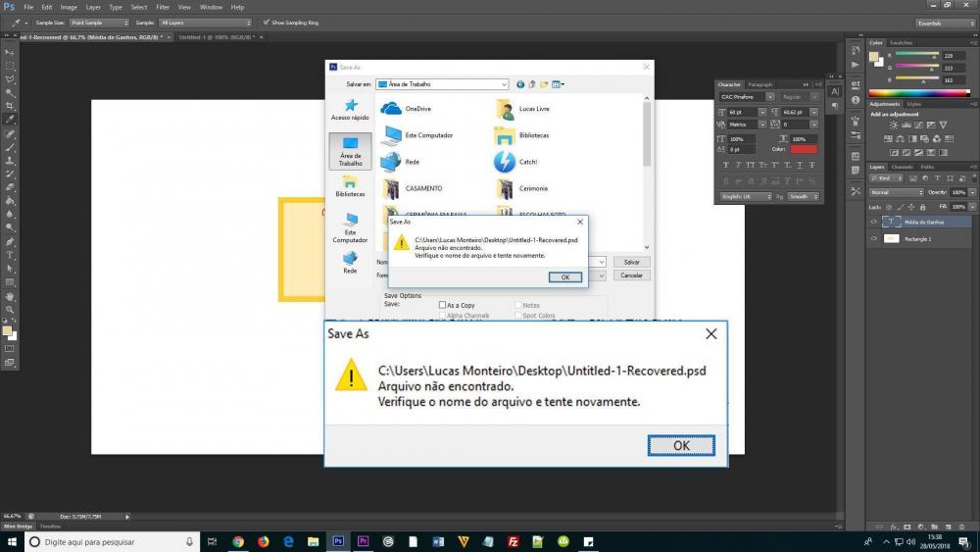Click the red text Color swatch
The height and width of the screenshot is (552, 980).
[x=804, y=149]
